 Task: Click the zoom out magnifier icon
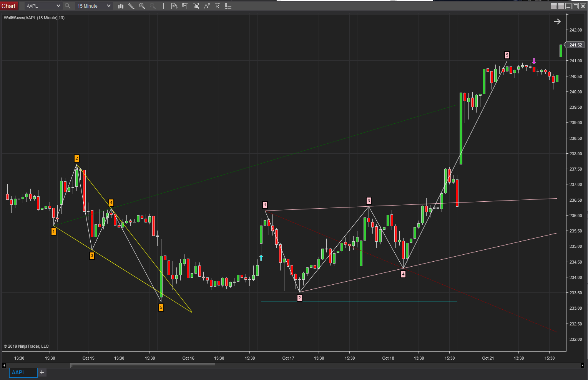153,6
